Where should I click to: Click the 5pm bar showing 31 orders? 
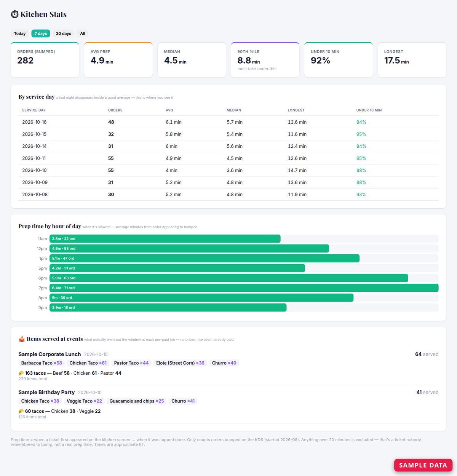click(x=177, y=268)
